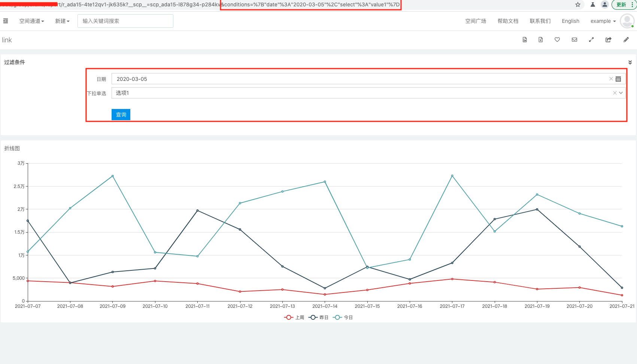
Task: Toggle 上周 series in chart legend
Action: [x=294, y=317]
